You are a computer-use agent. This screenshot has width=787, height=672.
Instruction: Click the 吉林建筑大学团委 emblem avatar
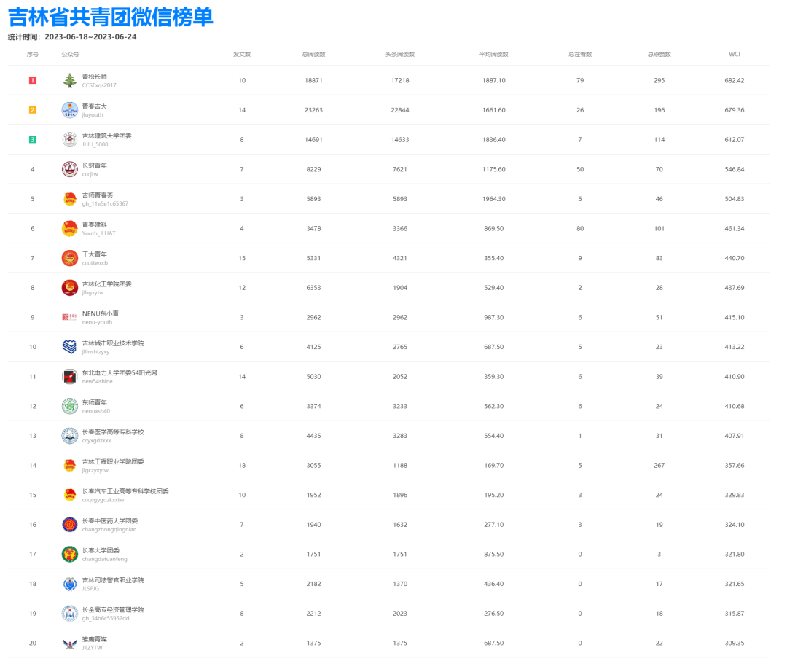[x=70, y=139]
